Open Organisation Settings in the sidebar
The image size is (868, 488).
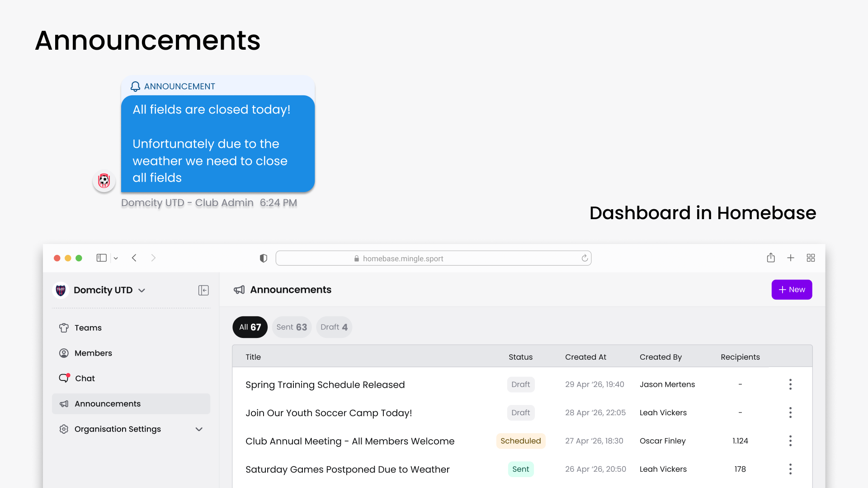click(131, 429)
